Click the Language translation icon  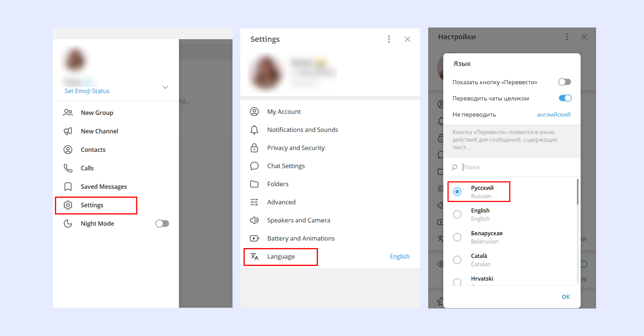coord(254,256)
